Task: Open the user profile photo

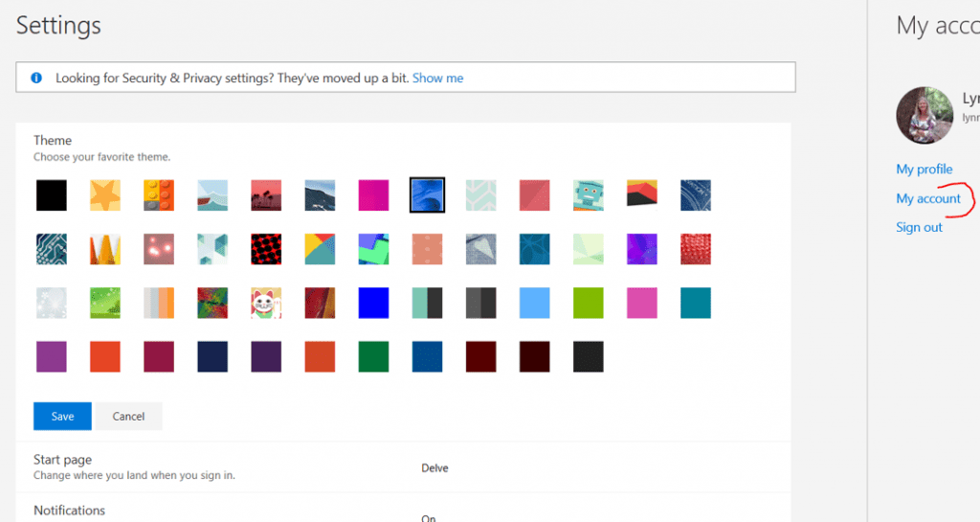Action: pyautogui.click(x=925, y=115)
